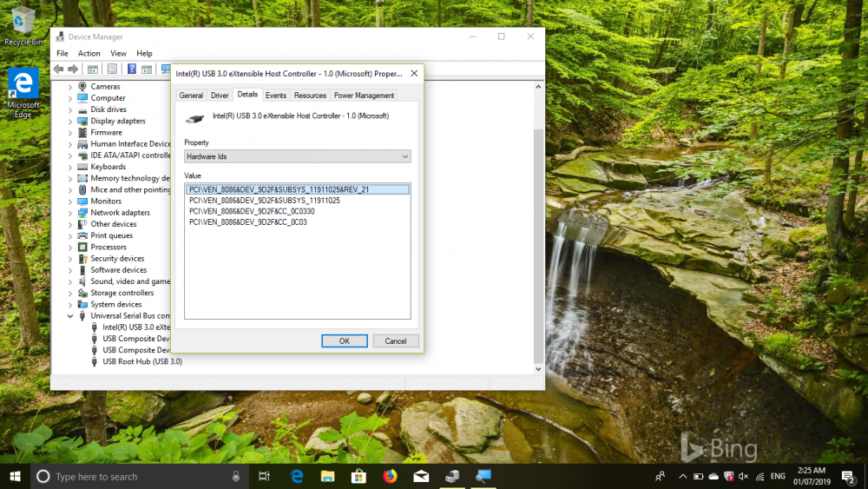Switch to the Events tab
Screen dimensions: 868x489
(276, 96)
